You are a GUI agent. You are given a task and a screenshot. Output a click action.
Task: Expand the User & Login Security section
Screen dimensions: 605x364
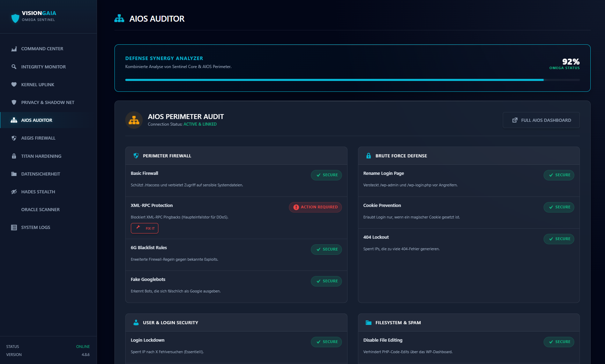[236, 322]
